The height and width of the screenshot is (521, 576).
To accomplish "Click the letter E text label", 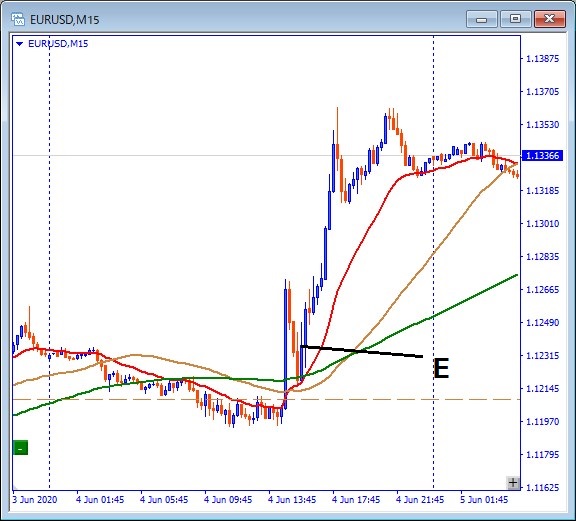I will (x=441, y=369).
